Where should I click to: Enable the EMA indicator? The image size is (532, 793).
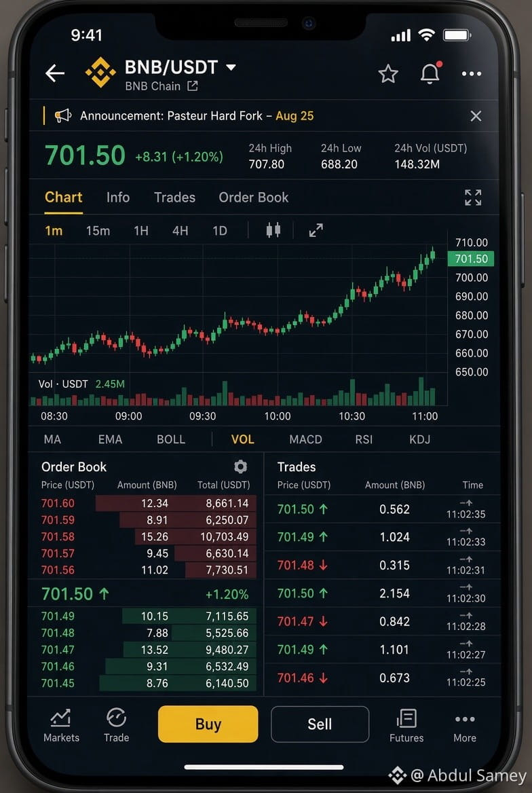110,439
